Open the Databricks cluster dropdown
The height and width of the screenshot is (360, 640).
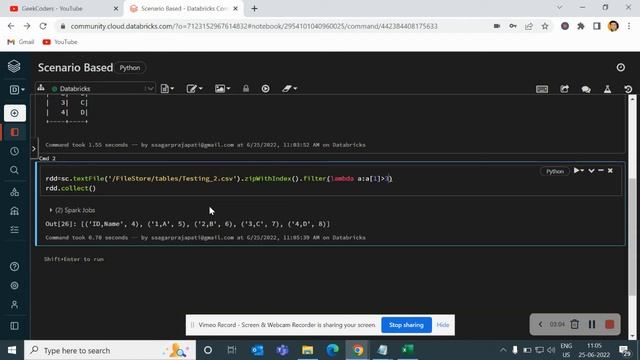coord(95,89)
